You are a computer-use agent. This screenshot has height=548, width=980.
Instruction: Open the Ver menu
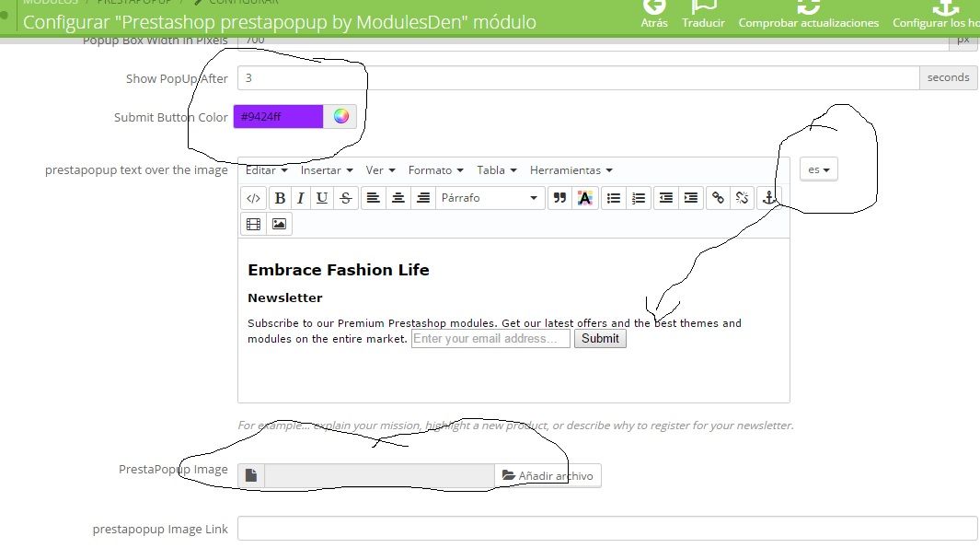click(381, 170)
